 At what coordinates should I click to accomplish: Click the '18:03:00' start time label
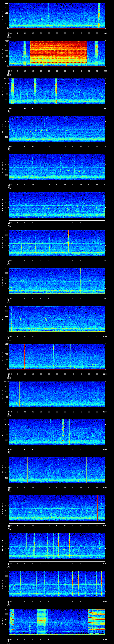[x=9, y=109]
